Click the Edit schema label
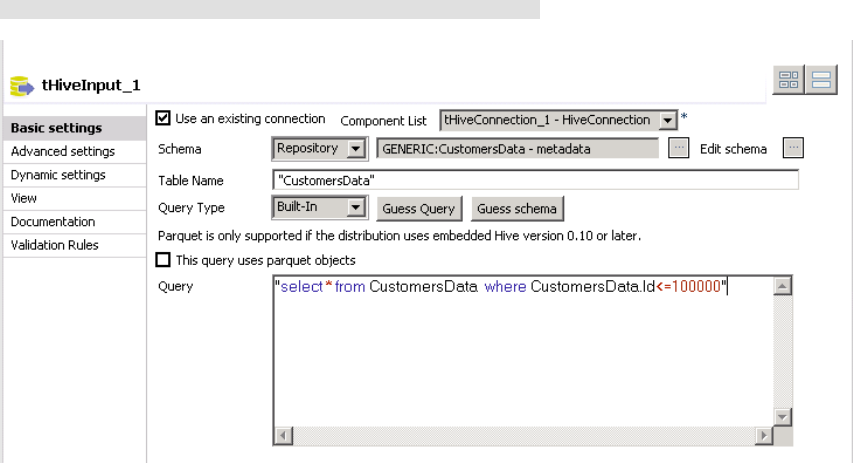853x463 pixels. click(x=733, y=149)
